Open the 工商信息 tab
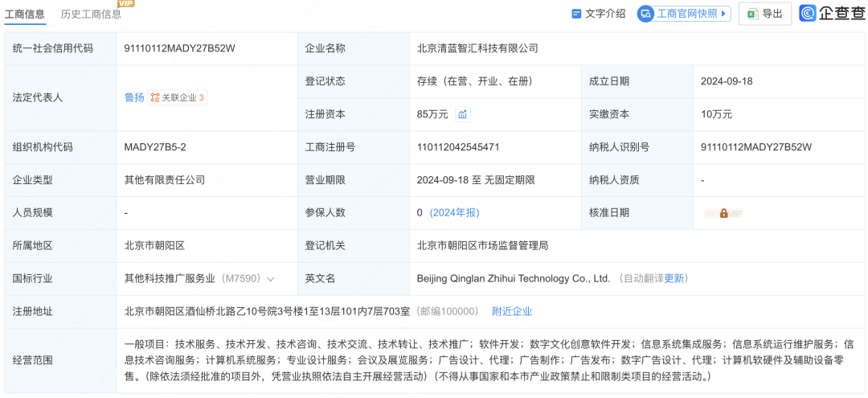This screenshot has width=868, height=398. 25,14
